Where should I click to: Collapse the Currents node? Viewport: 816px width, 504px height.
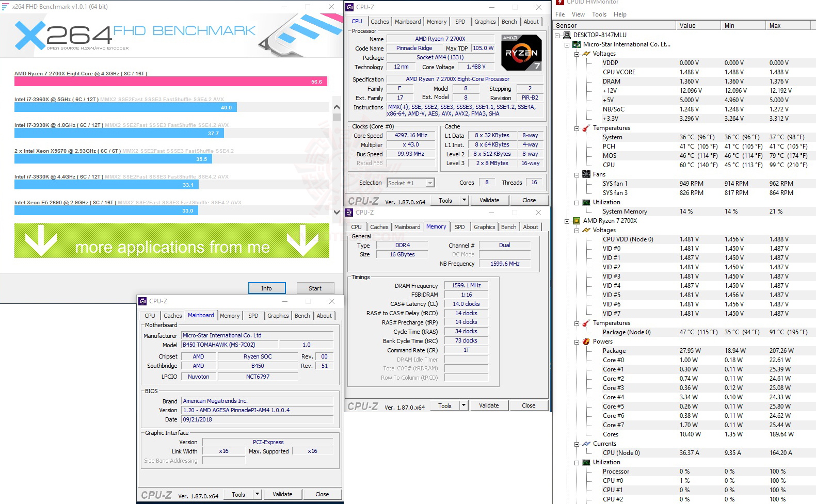coord(577,444)
